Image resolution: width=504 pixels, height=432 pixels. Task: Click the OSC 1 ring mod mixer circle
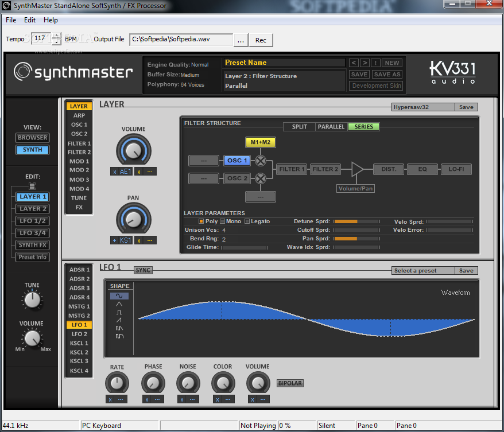pos(261,161)
